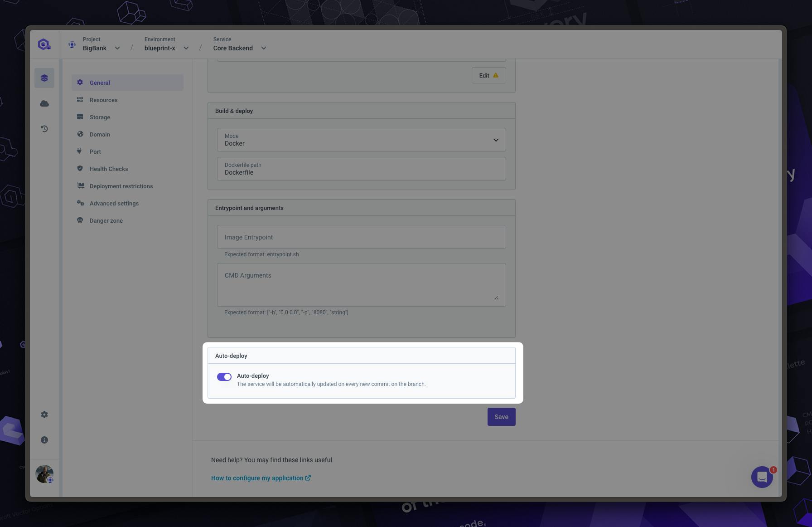Click the Danger zone skull icon

[80, 220]
